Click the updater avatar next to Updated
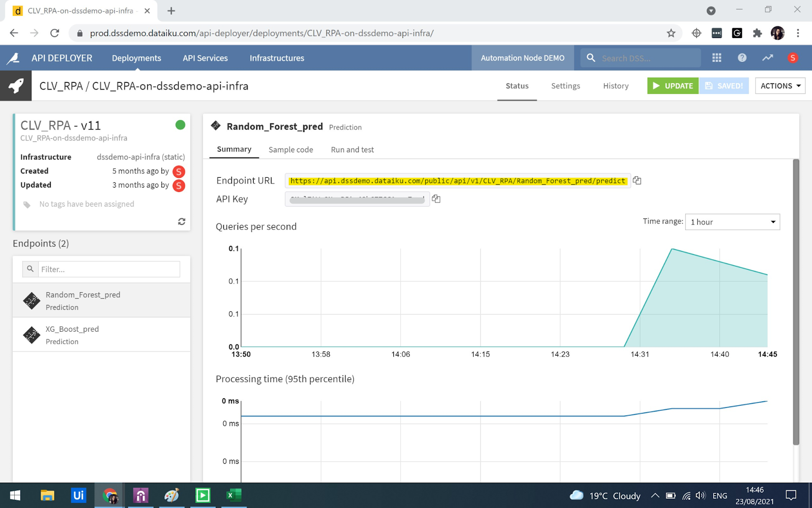Image resolution: width=812 pixels, height=508 pixels. click(x=179, y=185)
